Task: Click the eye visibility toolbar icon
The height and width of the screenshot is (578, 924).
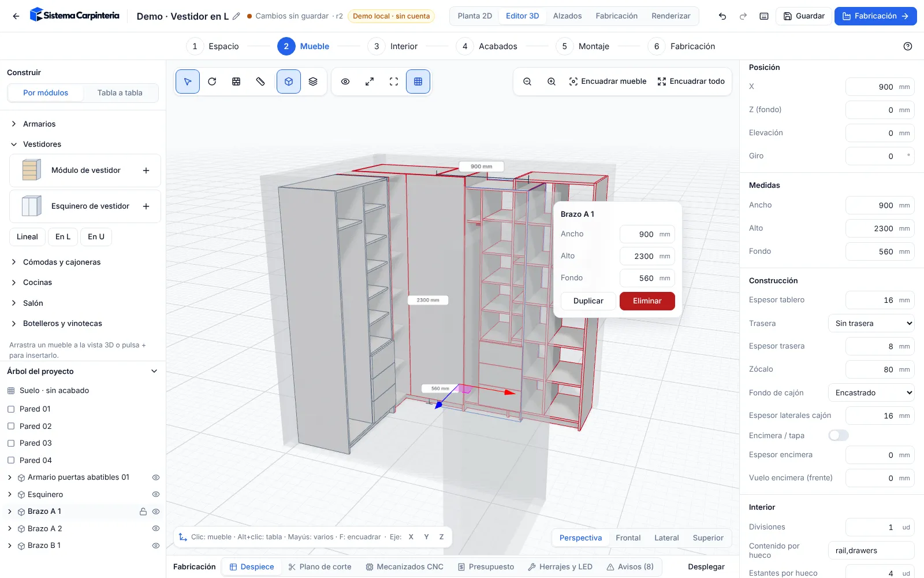Action: (x=345, y=81)
